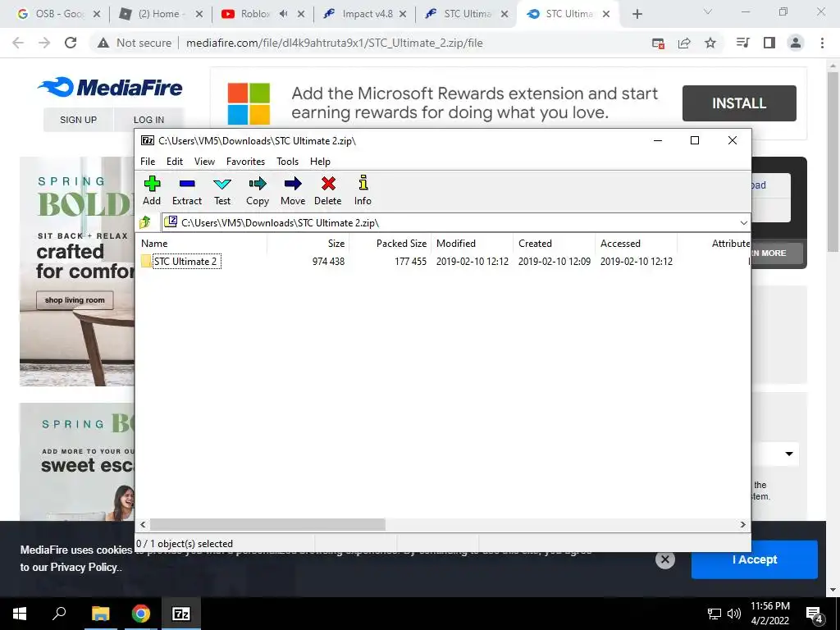This screenshot has height=630, width=840.
Task: Sort files by Name column
Action: coord(202,243)
